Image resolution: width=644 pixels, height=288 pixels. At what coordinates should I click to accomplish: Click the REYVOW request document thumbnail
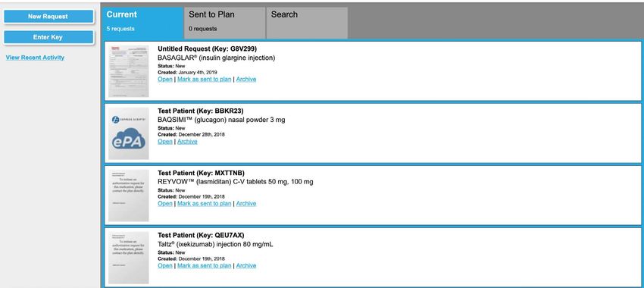pyautogui.click(x=129, y=196)
